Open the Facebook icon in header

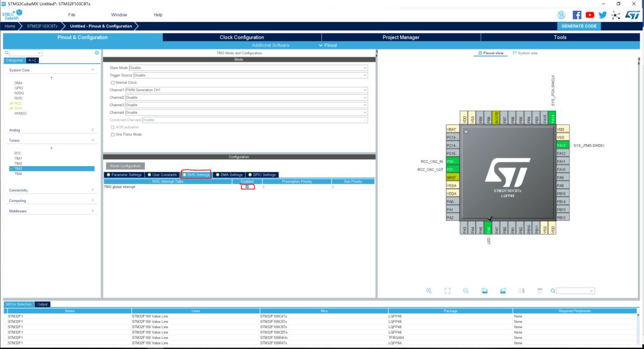point(577,15)
